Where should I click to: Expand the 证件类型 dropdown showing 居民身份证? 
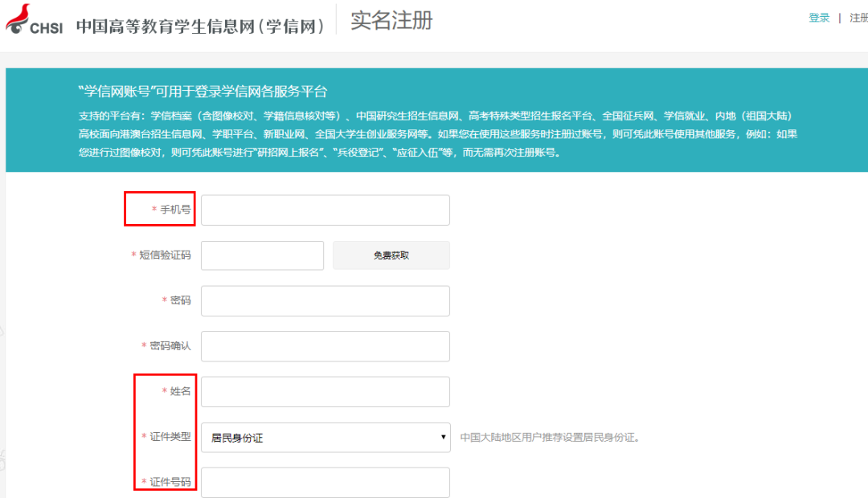(x=325, y=438)
